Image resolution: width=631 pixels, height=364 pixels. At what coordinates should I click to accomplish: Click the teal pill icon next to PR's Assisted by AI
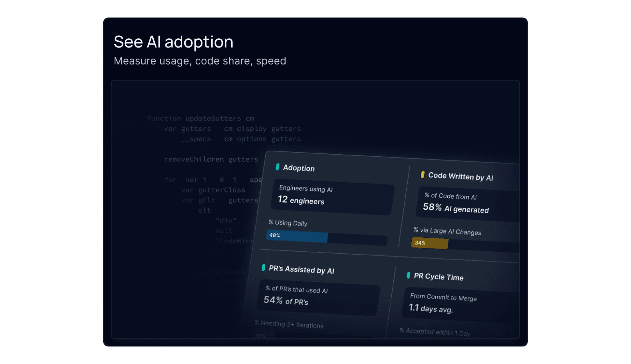(x=263, y=268)
